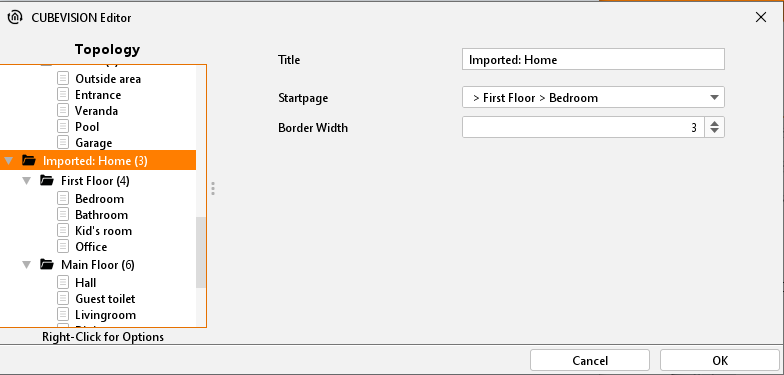Screen dimensions: 784x375
Task: Click the page icon beside Outside area
Action: click(x=63, y=78)
